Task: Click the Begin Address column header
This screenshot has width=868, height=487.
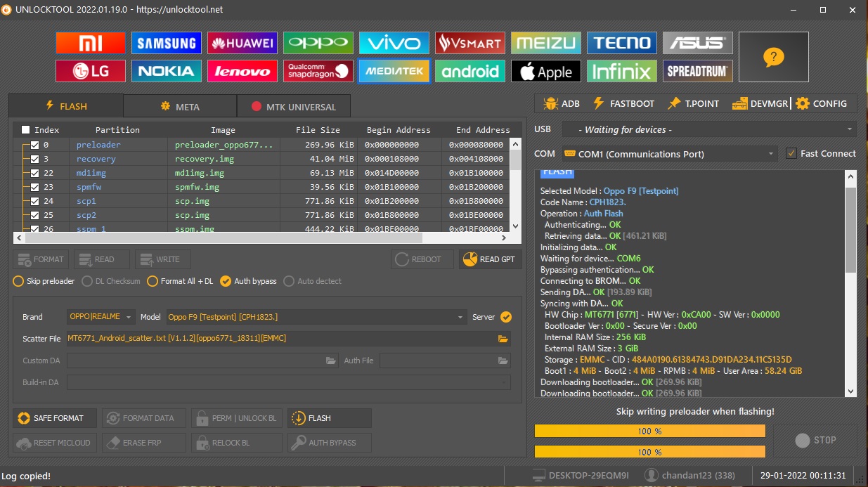Action: coord(399,130)
